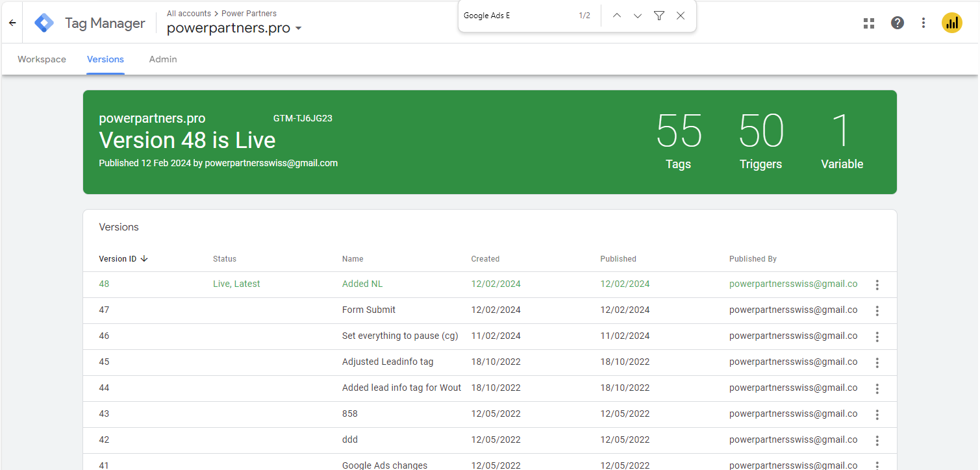
Task: Click the Status column header
Action: pyautogui.click(x=225, y=258)
